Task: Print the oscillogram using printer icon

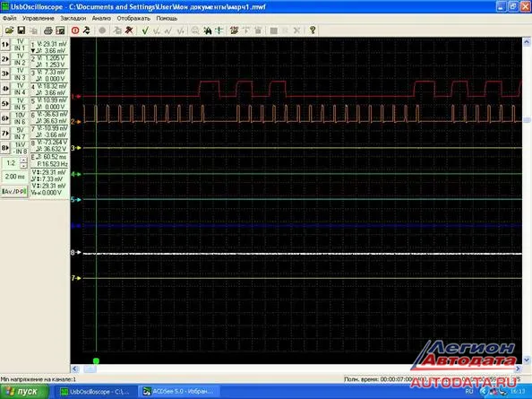Action: click(48, 30)
